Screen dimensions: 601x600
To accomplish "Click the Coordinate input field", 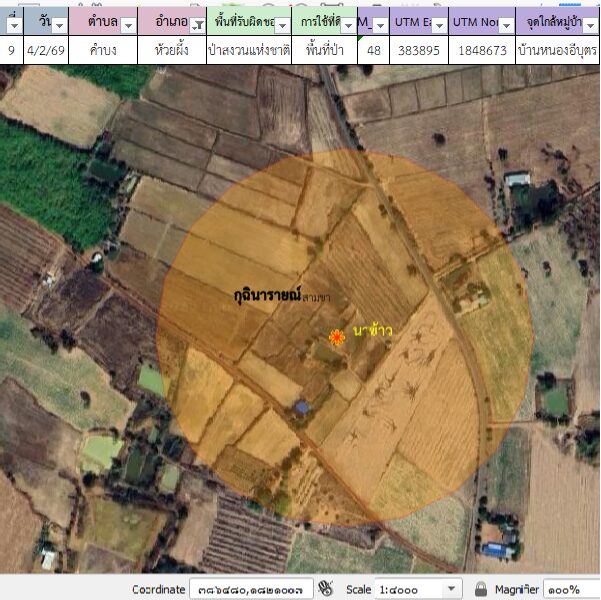I will point(250,589).
